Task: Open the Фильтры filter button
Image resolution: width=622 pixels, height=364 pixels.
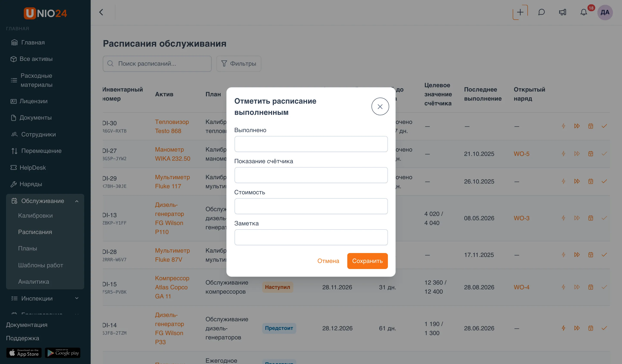Action: click(x=239, y=64)
